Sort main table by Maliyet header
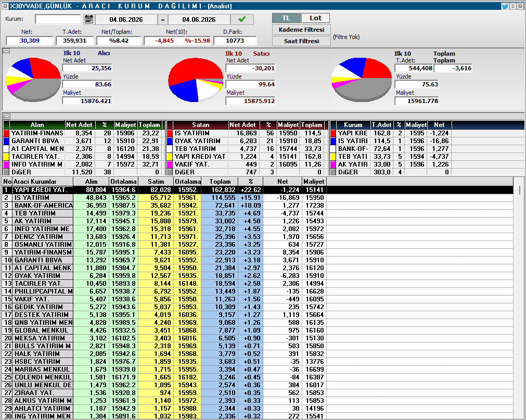This screenshot has height=420, width=526. (314, 182)
